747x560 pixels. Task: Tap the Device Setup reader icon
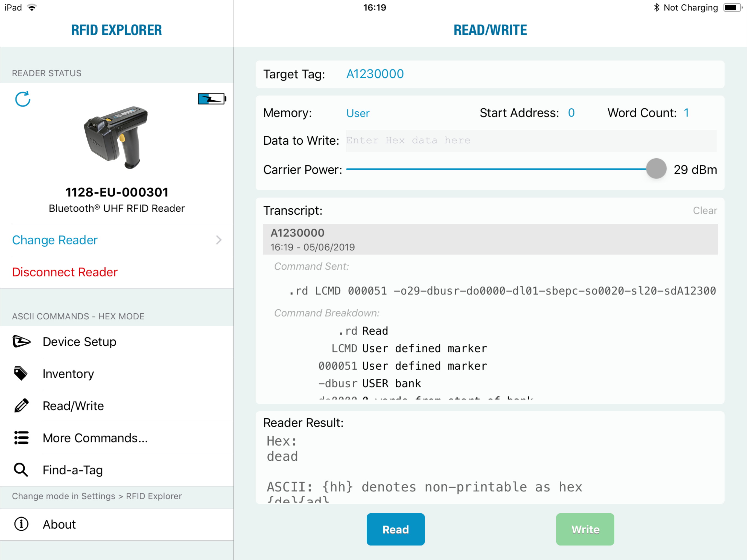pos(21,342)
